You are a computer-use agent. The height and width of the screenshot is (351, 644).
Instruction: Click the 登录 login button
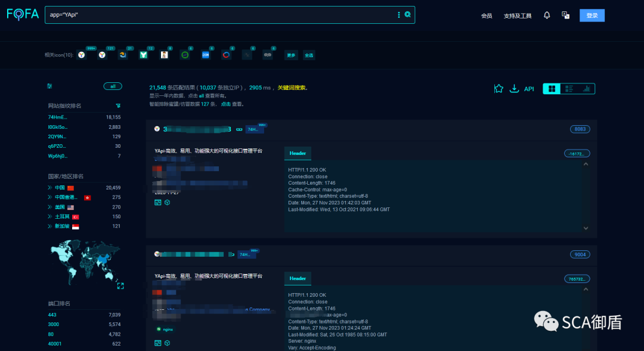click(592, 15)
